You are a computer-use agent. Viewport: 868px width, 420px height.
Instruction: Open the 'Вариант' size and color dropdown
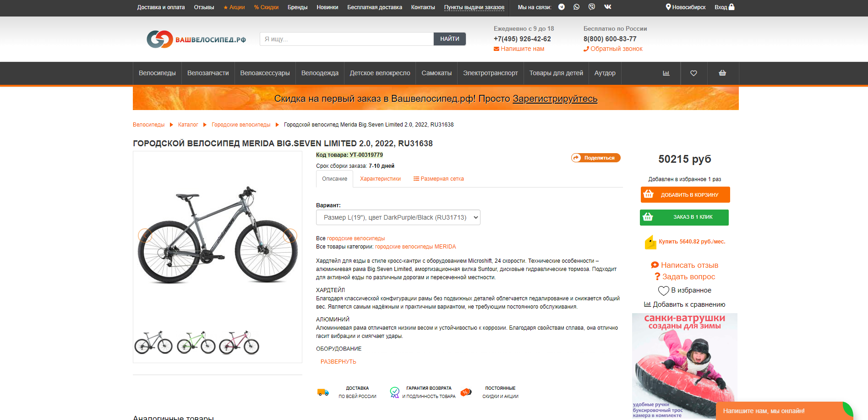[398, 217]
